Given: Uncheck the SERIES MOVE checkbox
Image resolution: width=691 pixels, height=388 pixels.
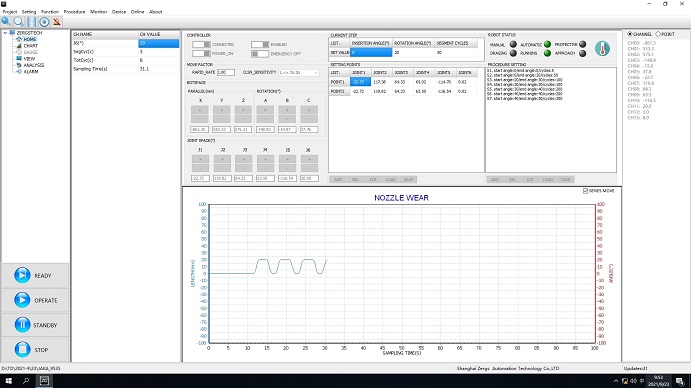Looking at the screenshot, I should (x=585, y=191).
